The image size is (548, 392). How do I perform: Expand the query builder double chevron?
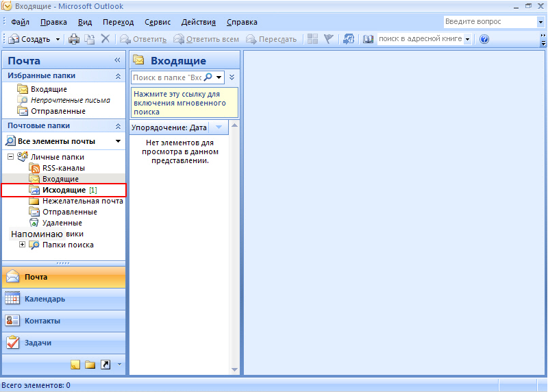pos(232,77)
